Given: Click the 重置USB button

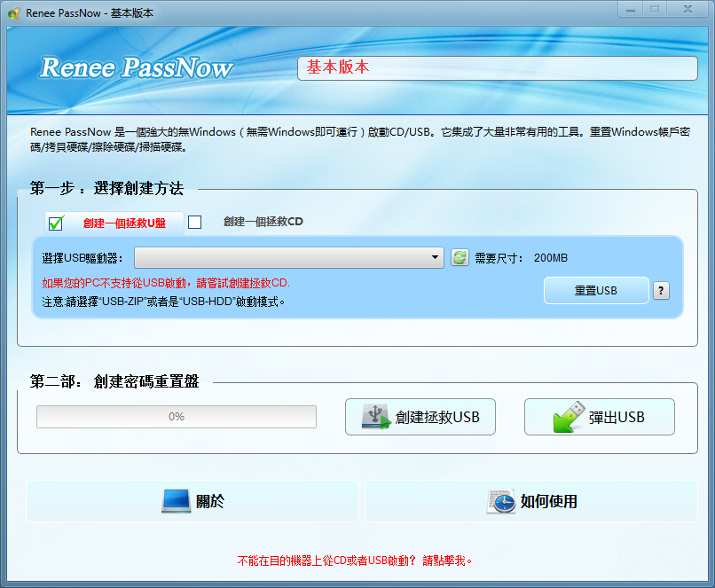Looking at the screenshot, I should [x=596, y=290].
